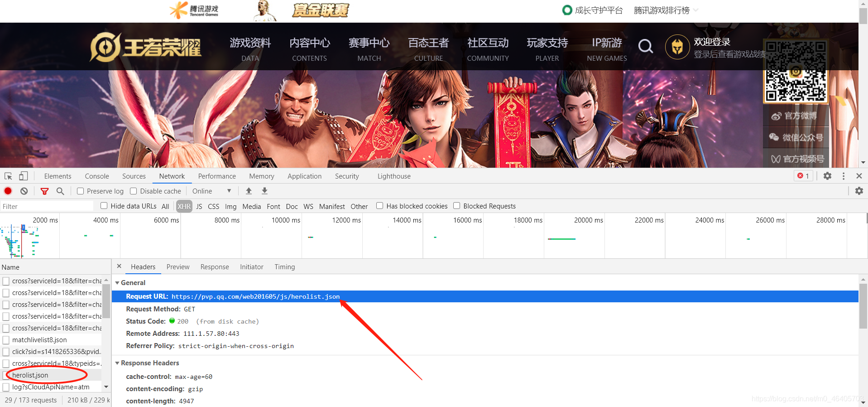
Task: Activate the inspect element picker icon
Action: (8, 176)
